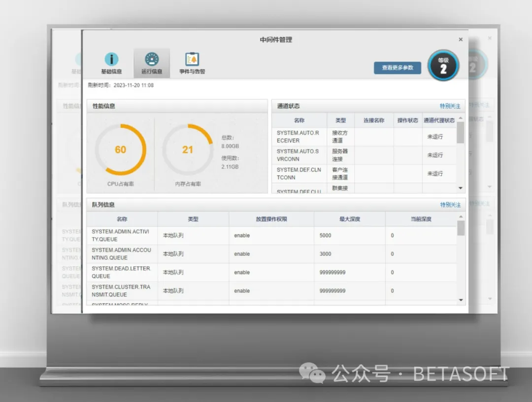The width and height of the screenshot is (532, 402).
Task: Click max depth value 3000
Action: point(325,254)
